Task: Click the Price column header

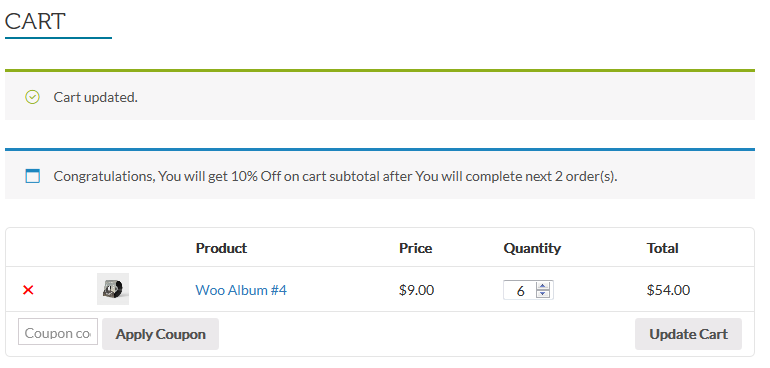Action: (x=415, y=248)
